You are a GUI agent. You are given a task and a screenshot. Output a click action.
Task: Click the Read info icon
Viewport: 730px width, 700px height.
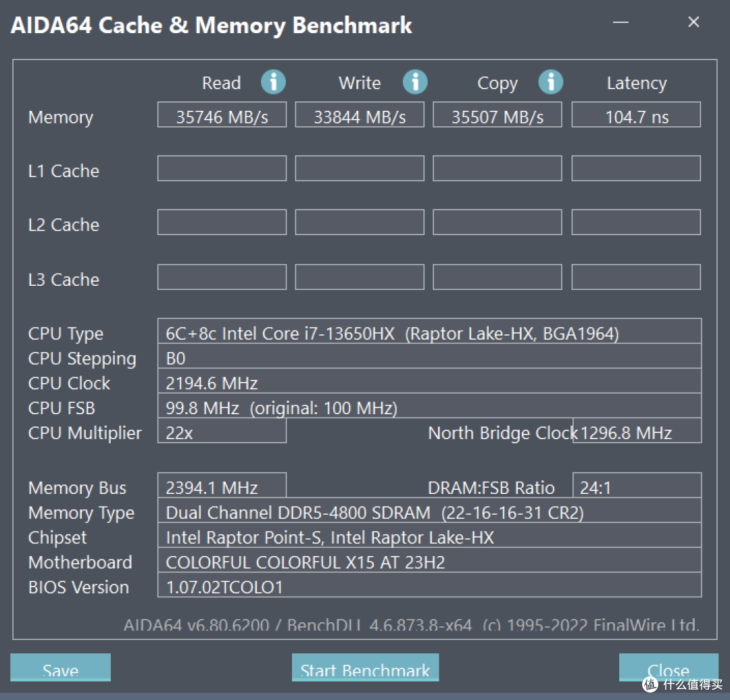coord(273,82)
